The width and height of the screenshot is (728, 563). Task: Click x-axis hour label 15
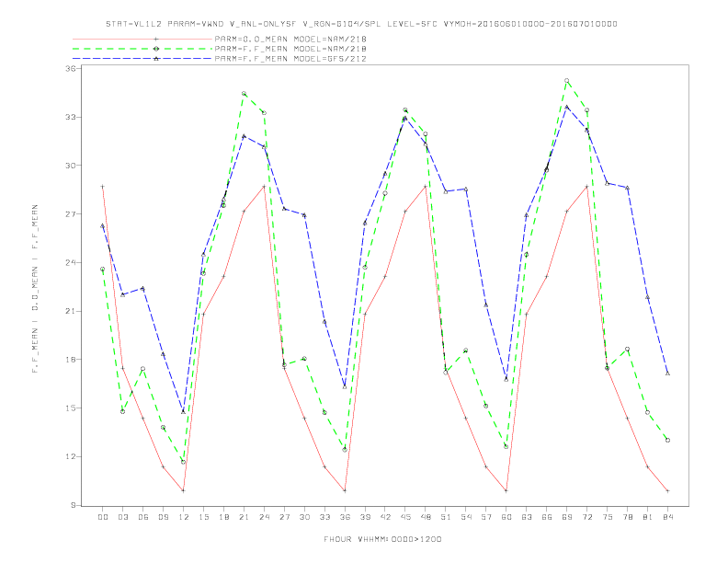[203, 517]
